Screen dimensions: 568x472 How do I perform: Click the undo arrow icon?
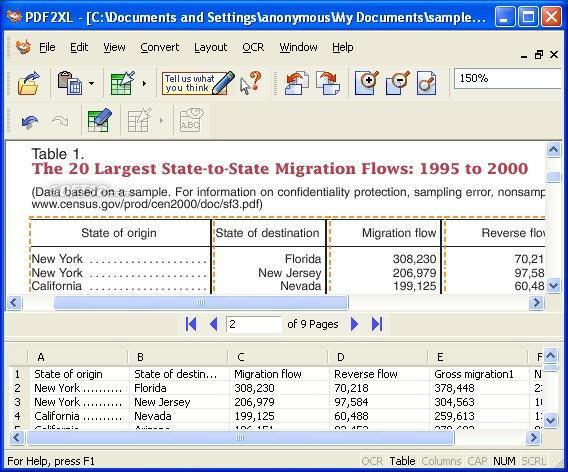tap(30, 122)
